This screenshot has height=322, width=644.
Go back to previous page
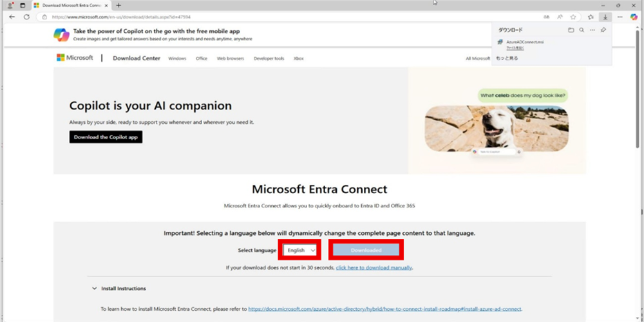pyautogui.click(x=12, y=17)
